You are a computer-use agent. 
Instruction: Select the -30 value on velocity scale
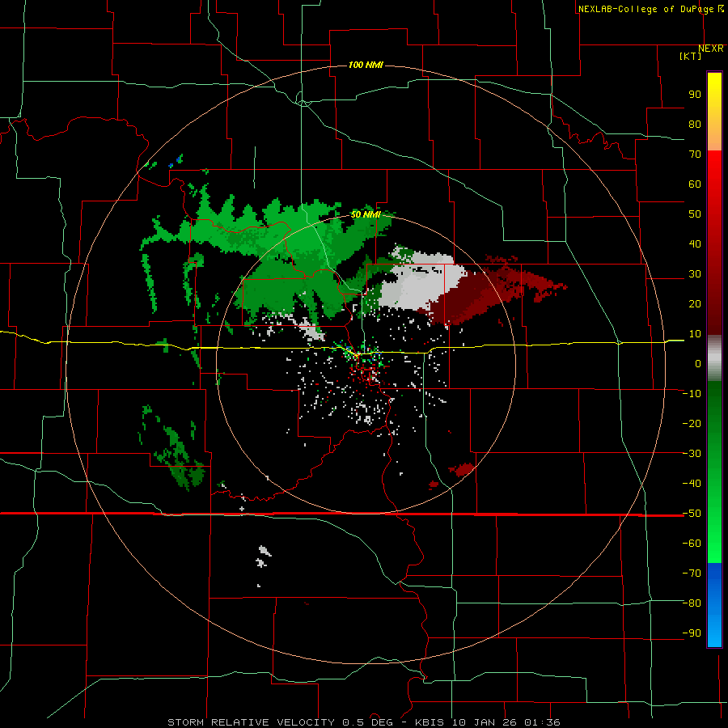tap(692, 454)
